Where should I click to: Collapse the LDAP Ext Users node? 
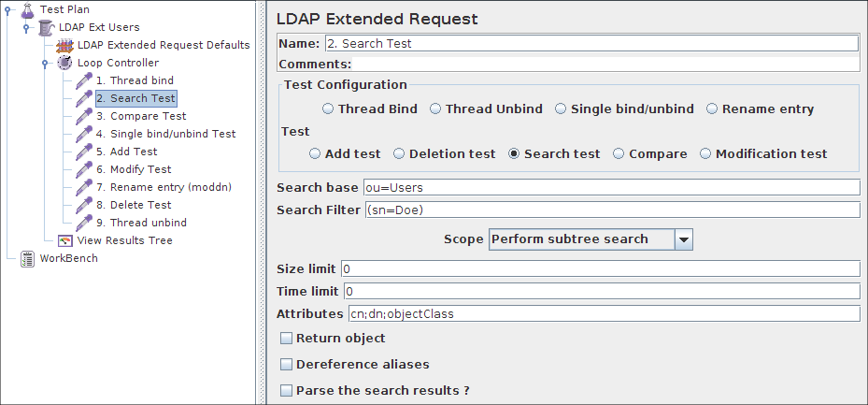pyautogui.click(x=26, y=28)
